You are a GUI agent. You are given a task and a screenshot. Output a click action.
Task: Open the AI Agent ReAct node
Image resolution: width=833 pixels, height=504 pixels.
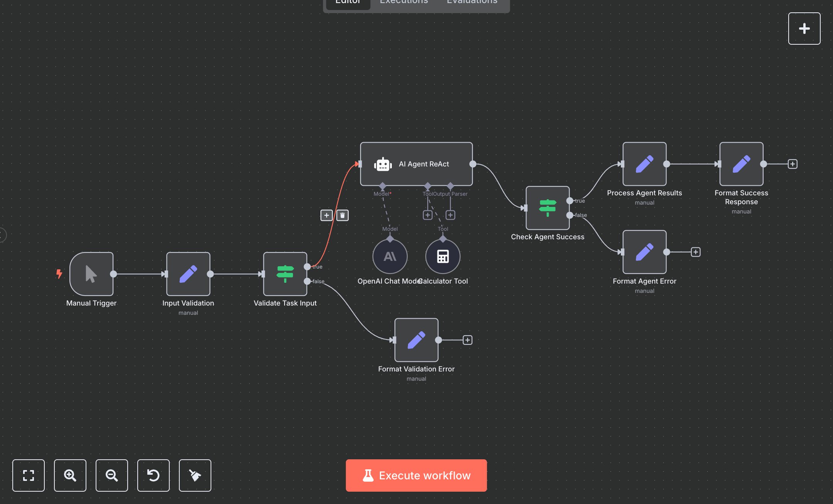pos(416,164)
